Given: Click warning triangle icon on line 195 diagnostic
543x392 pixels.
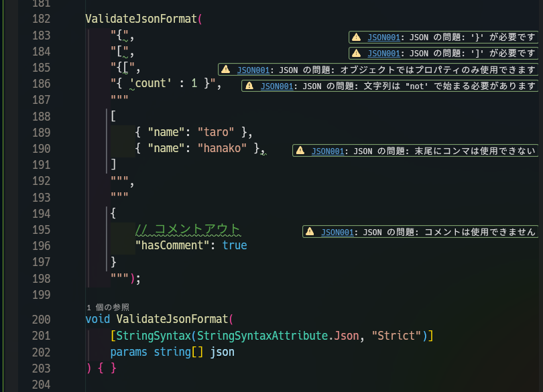Looking at the screenshot, I should coord(310,232).
